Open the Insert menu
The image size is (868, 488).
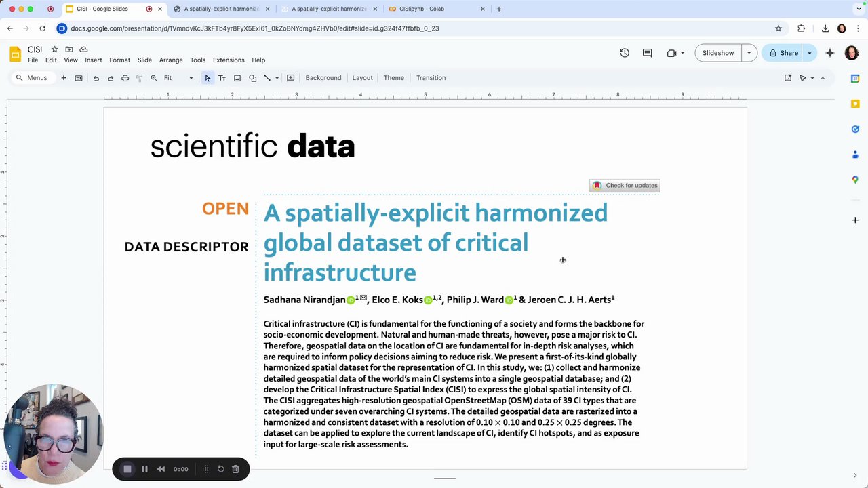click(x=94, y=60)
